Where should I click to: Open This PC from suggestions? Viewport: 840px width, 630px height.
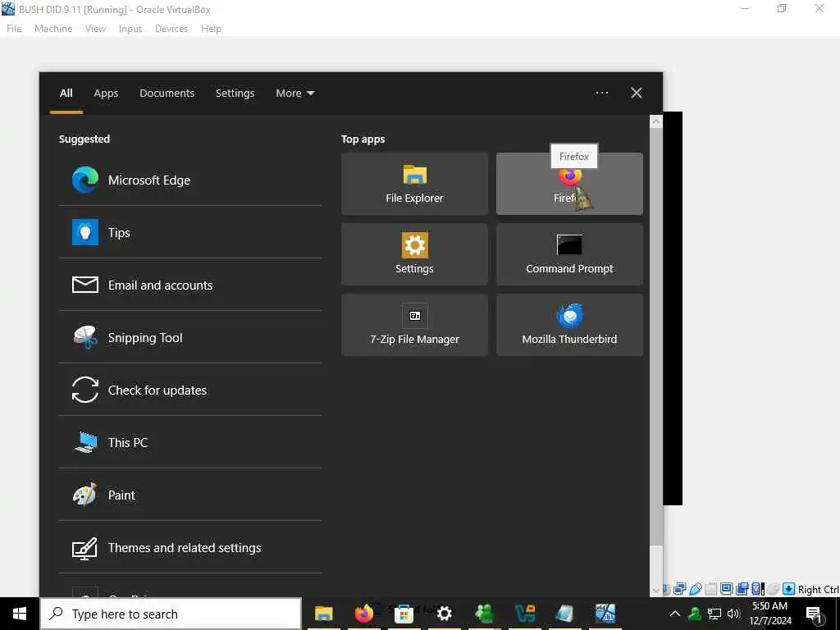click(x=190, y=442)
